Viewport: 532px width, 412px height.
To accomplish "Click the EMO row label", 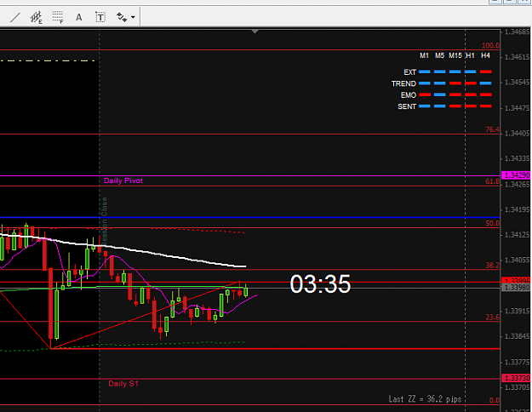I will (x=409, y=95).
